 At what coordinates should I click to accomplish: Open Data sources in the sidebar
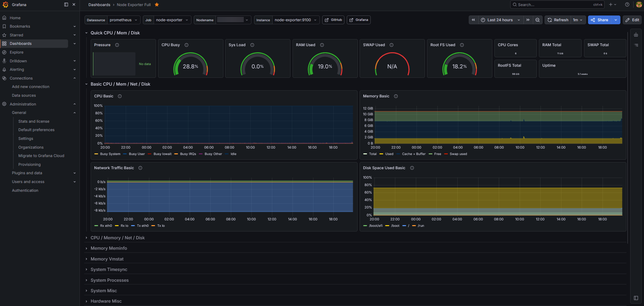tap(24, 95)
